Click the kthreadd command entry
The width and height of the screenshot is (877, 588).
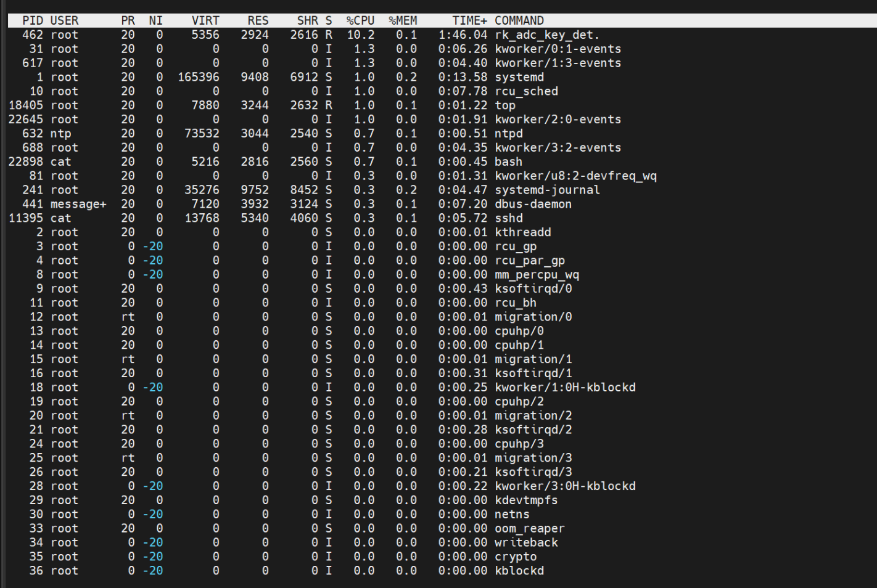[x=523, y=232]
